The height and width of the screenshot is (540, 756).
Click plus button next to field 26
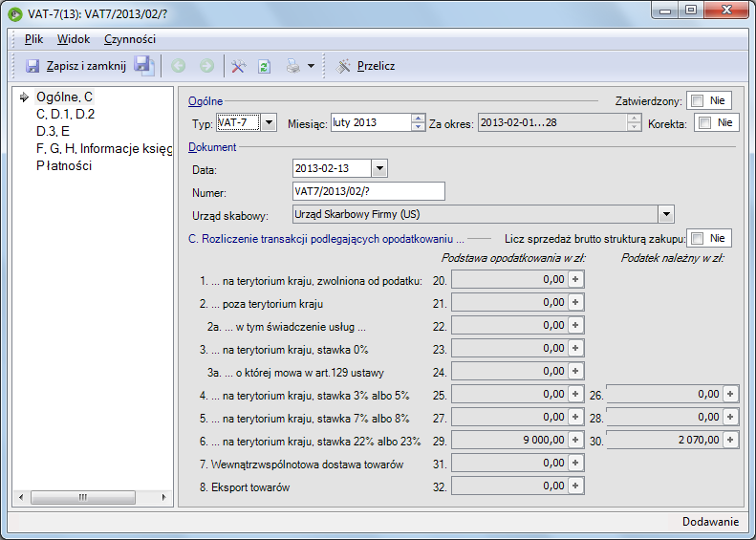tap(730, 394)
